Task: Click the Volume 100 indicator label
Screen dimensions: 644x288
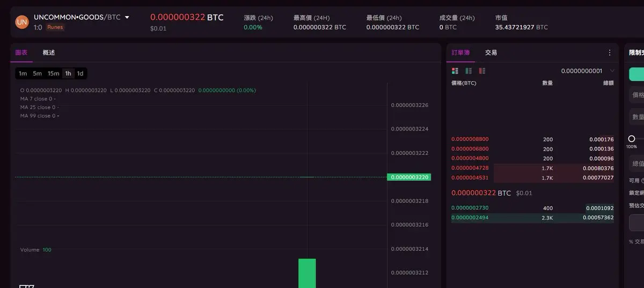Action: coord(35,250)
